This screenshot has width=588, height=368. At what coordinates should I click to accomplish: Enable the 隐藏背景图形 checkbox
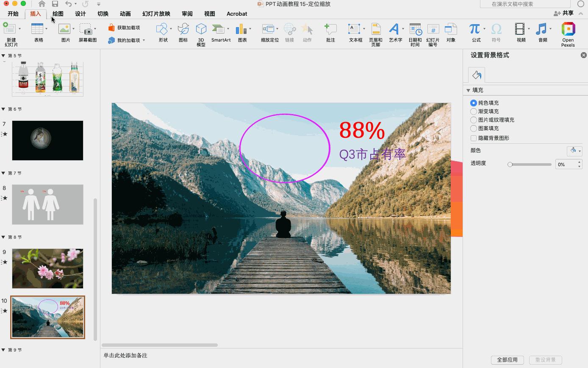pos(474,138)
